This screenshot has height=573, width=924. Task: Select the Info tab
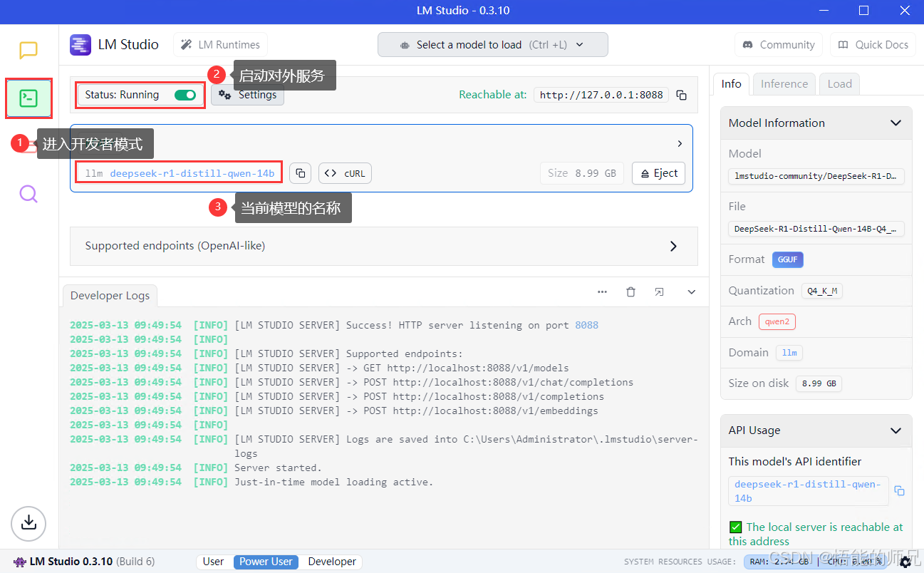(x=731, y=84)
